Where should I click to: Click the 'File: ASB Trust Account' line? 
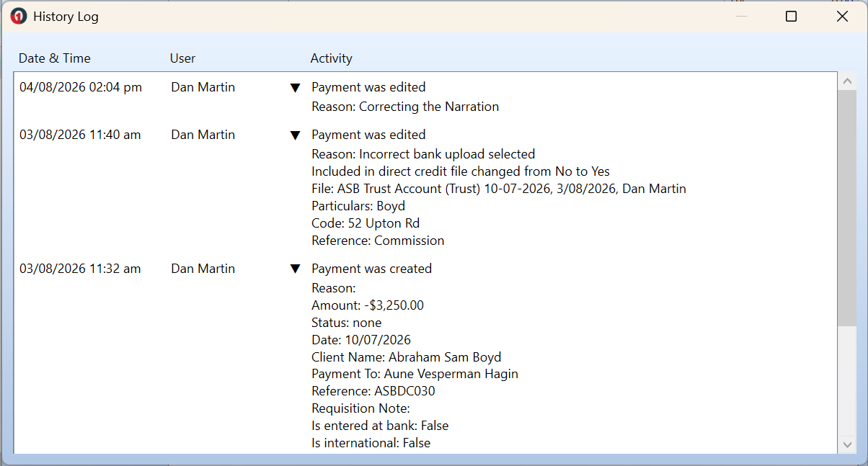tap(499, 189)
